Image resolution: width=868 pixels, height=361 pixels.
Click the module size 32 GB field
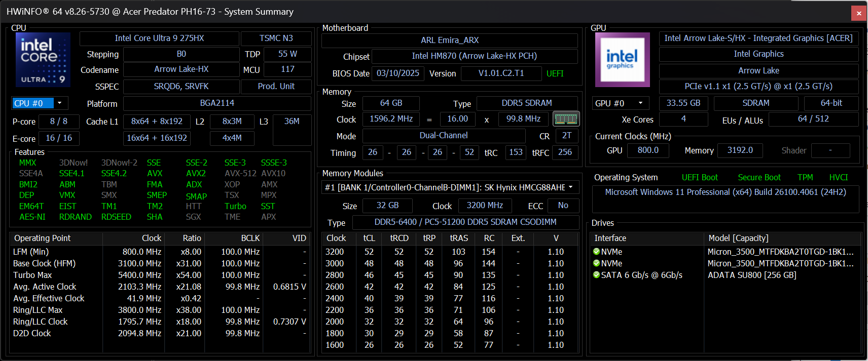tap(388, 206)
